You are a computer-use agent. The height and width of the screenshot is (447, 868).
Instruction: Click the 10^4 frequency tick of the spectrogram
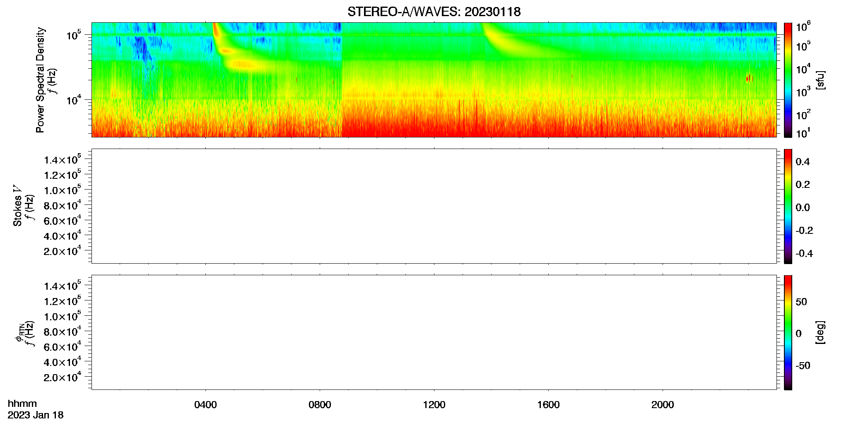point(74,99)
